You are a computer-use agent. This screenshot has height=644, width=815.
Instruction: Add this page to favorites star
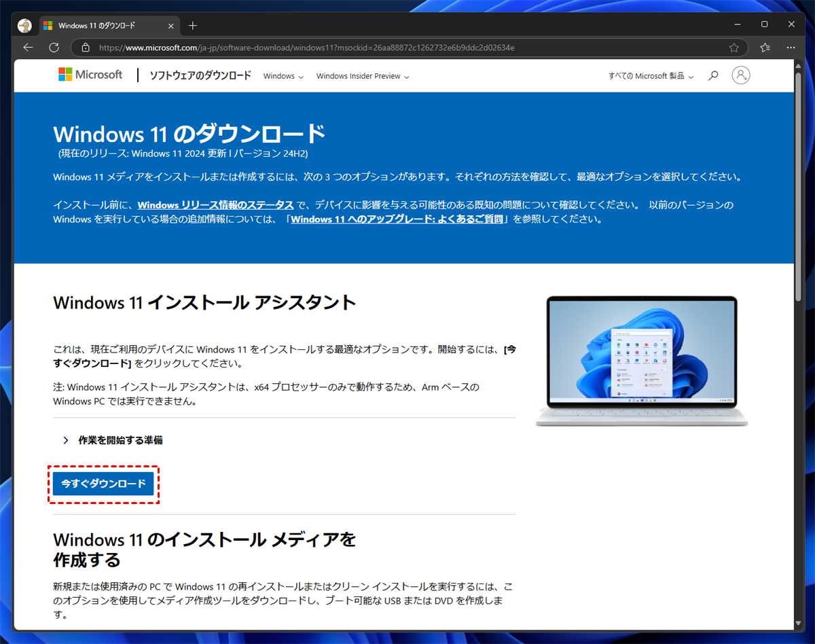734,48
